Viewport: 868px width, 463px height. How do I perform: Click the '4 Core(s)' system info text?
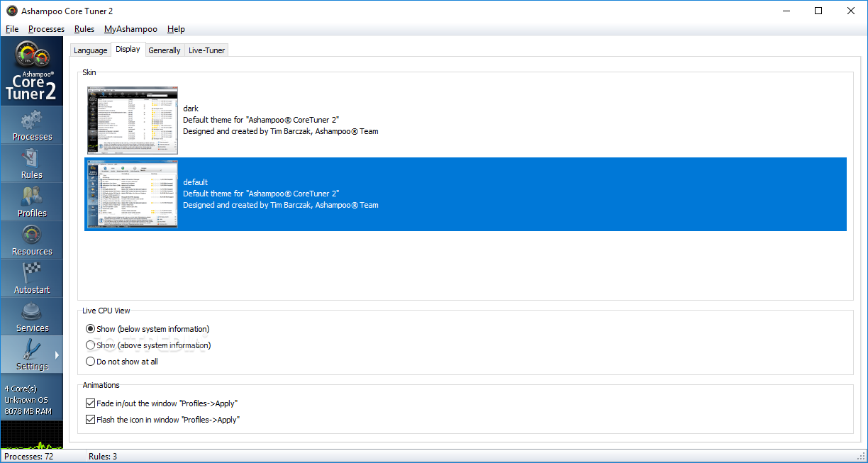click(21, 389)
